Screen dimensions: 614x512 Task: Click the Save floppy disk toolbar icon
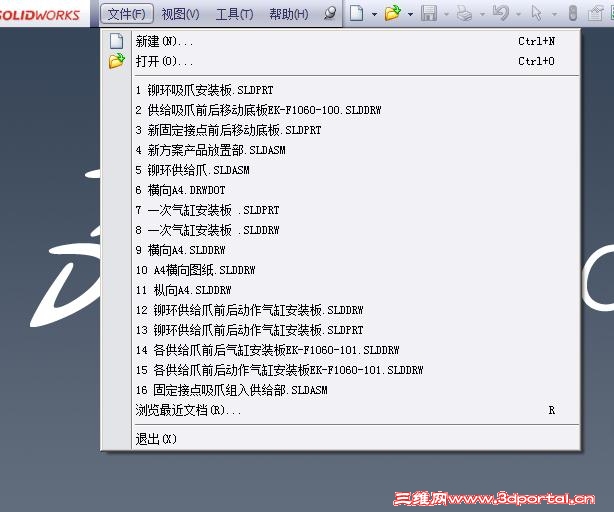click(x=429, y=13)
